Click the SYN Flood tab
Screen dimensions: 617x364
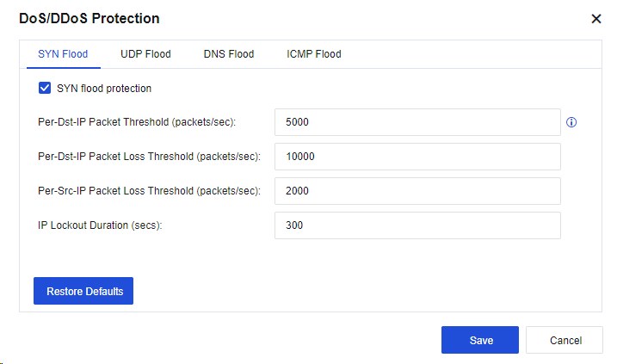tap(63, 54)
